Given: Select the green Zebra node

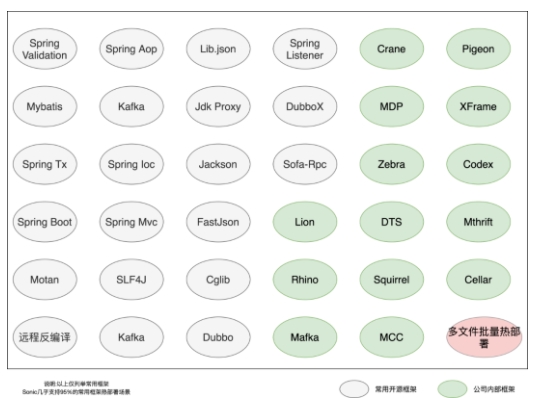Looking at the screenshot, I should pyautogui.click(x=391, y=164).
